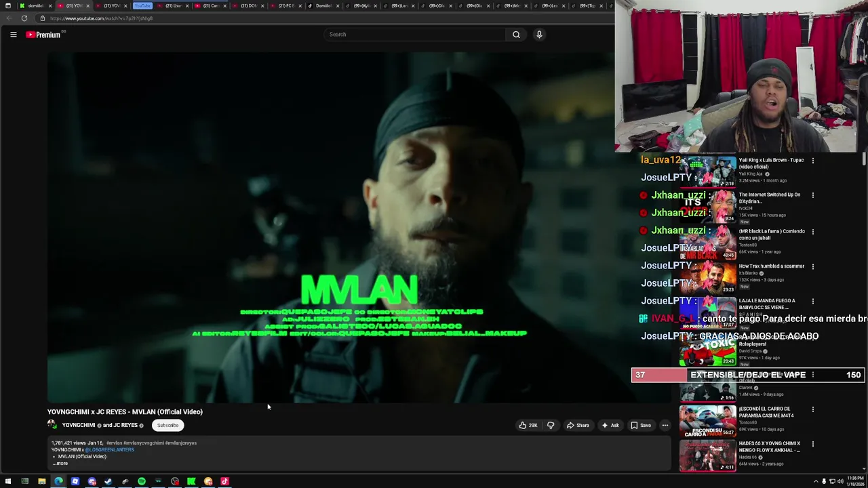This screenshot has height=488, width=868.
Task: Open options for 'ESCONDÍ EL CARRO' video
Action: [813, 409]
